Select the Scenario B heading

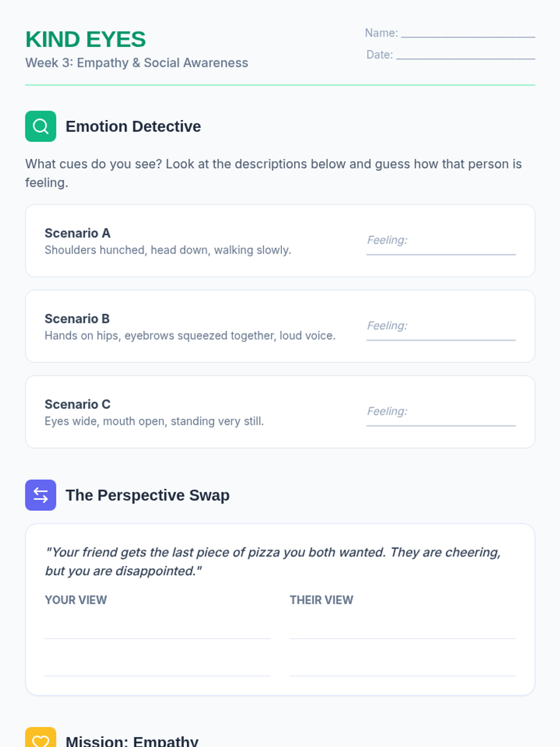[77, 318]
